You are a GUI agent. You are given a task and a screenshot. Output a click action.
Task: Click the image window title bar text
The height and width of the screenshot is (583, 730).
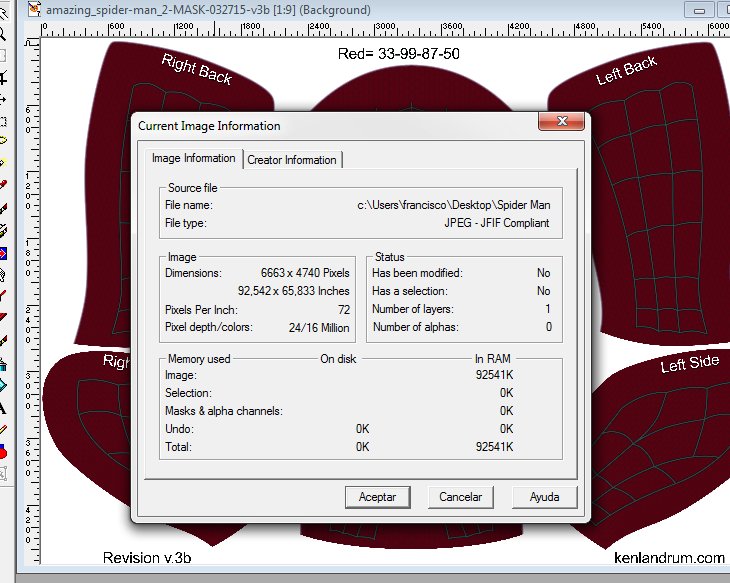point(208,10)
